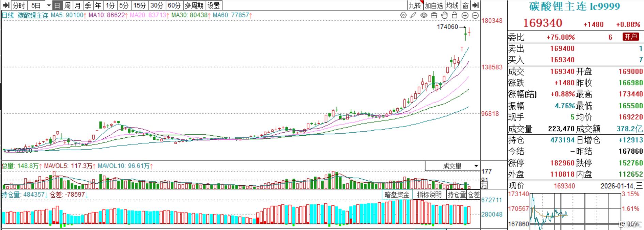Zoom in with the plus circle icon

(465, 15)
